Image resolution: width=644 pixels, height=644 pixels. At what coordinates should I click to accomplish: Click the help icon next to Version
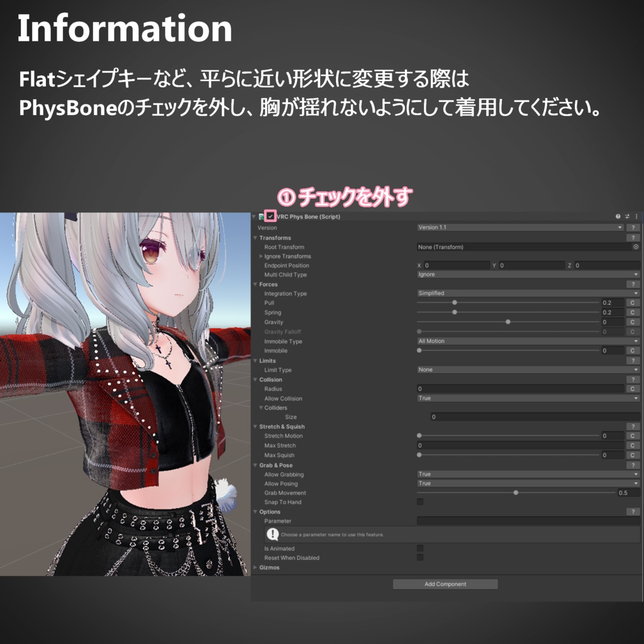tap(633, 228)
